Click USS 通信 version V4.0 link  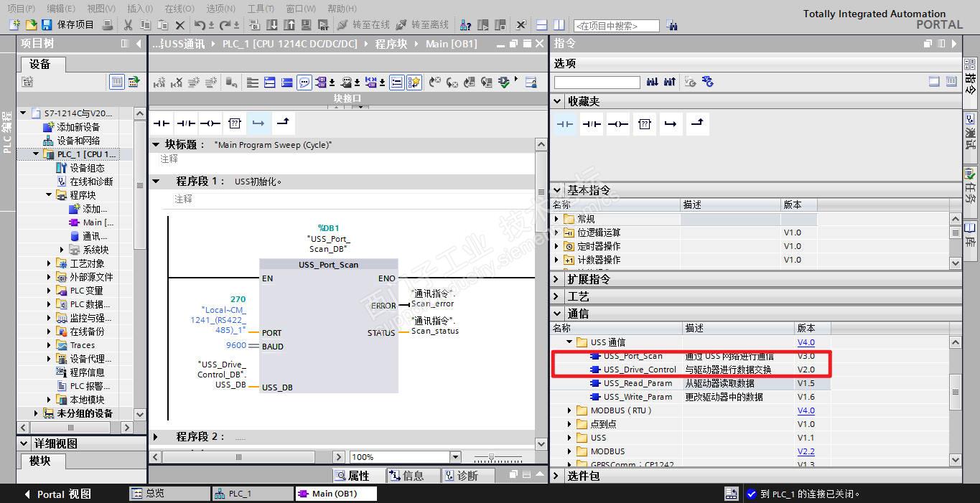click(806, 342)
